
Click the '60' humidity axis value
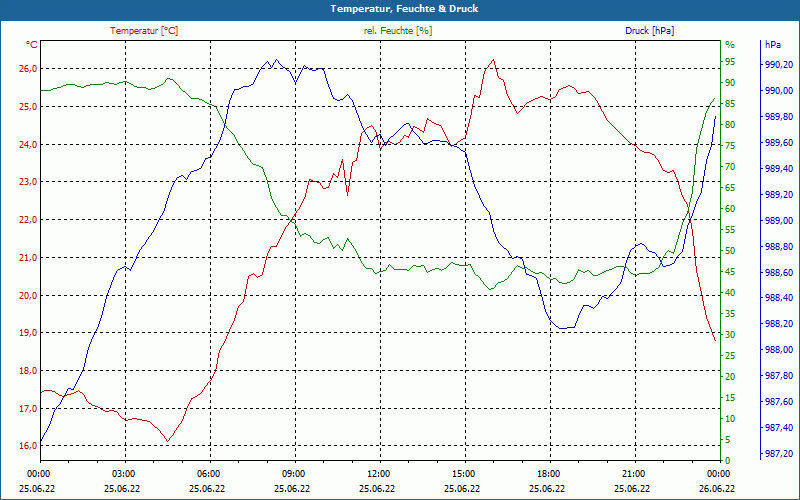pyautogui.click(x=731, y=209)
